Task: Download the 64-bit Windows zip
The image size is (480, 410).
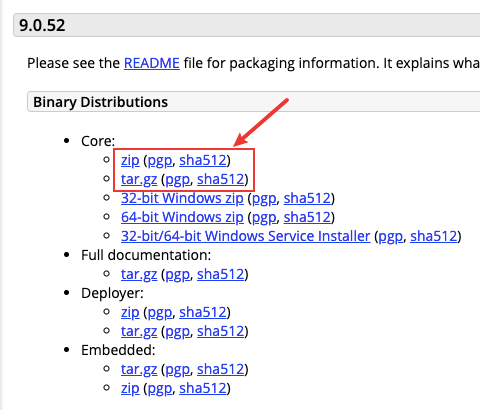Action: [182, 217]
